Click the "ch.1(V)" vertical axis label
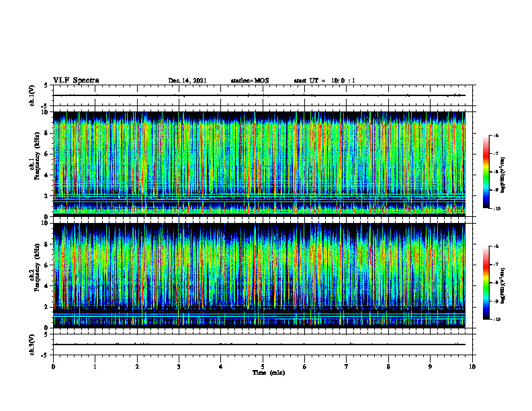This screenshot has width=532, height=411. [x=32, y=95]
